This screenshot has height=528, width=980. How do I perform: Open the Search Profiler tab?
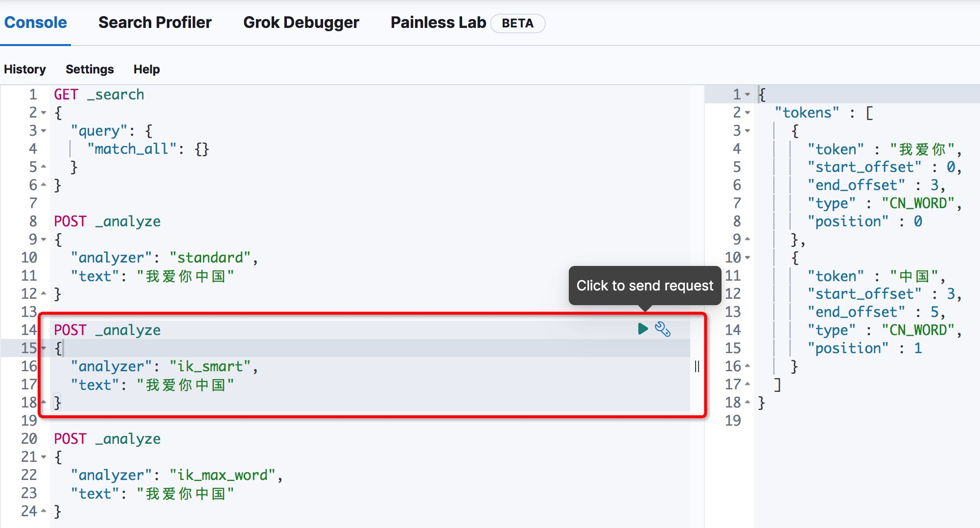155,23
